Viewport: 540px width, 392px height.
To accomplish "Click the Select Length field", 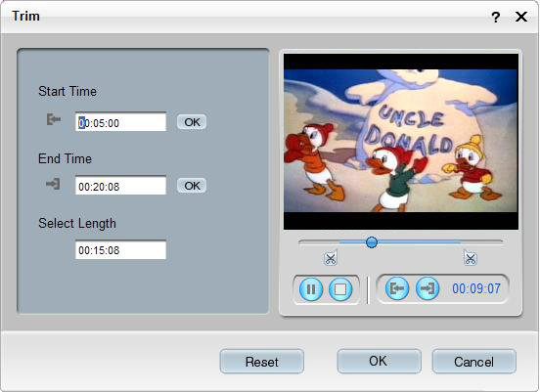I will pos(120,249).
